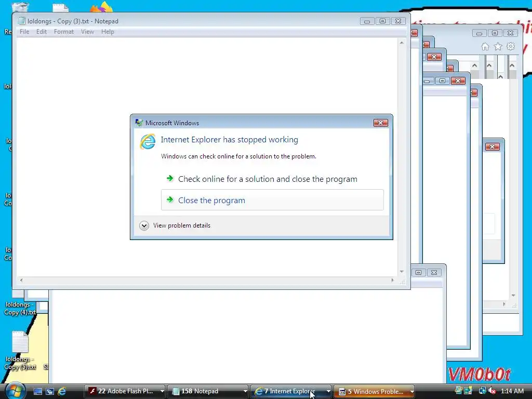Viewport: 532px width, 399px height.
Task: Launch Internet Explorer from quick launch
Action: (x=62, y=391)
